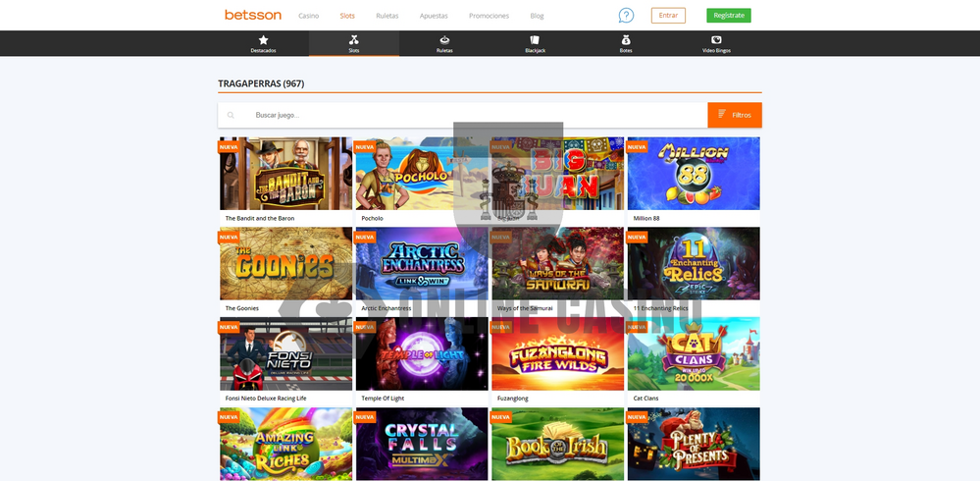Click the Video Bingos icon
This screenshot has height=481, width=980.
coord(716,40)
